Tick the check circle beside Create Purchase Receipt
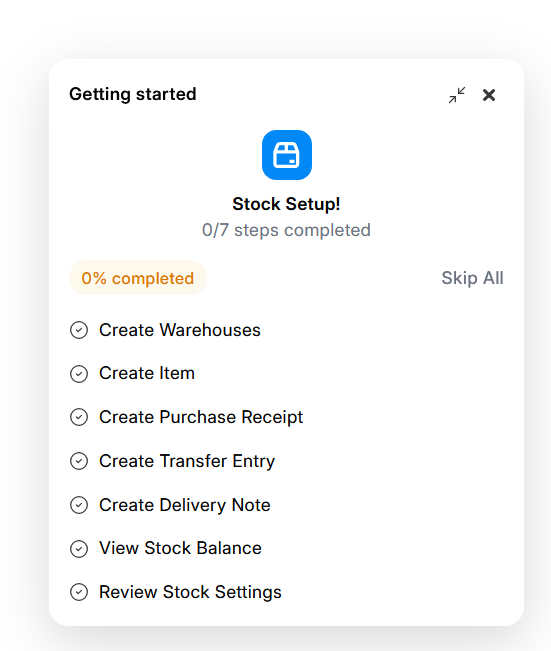 pyautogui.click(x=79, y=417)
